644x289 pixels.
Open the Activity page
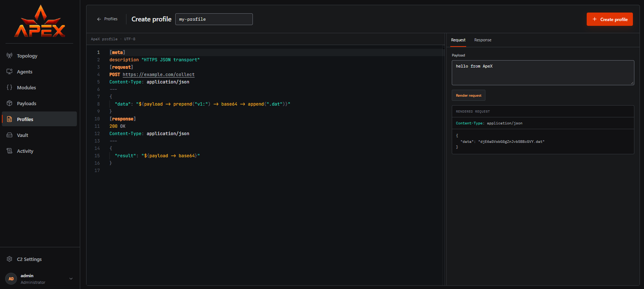pos(40,151)
